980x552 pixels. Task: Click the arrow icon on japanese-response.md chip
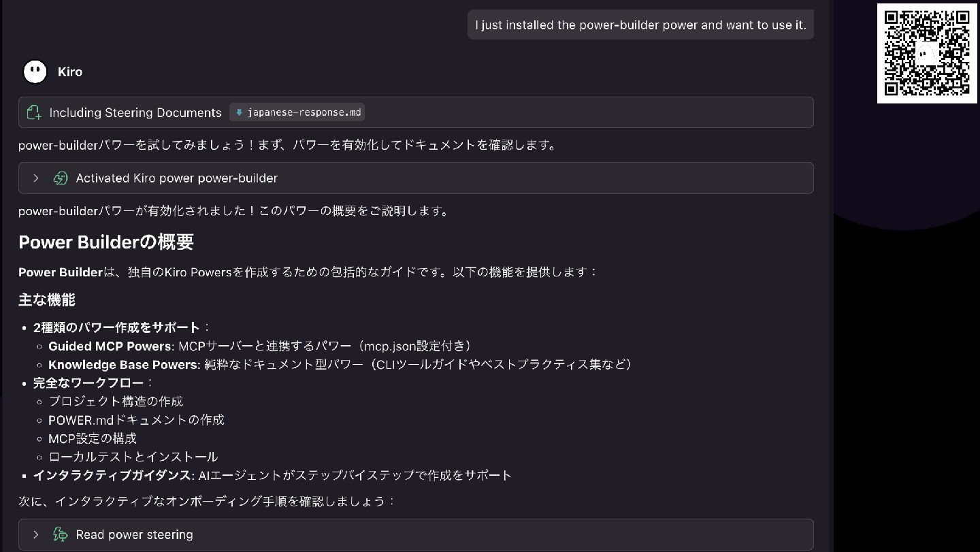click(239, 112)
